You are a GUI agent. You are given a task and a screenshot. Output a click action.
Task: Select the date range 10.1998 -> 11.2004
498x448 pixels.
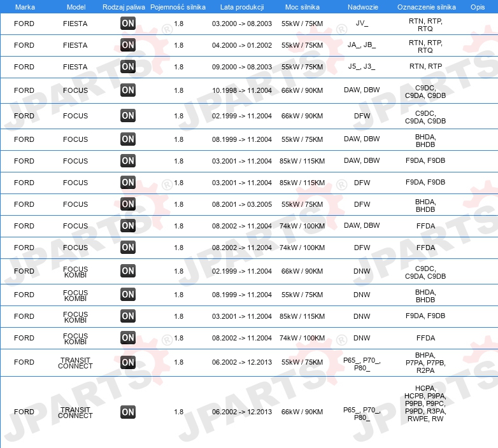(x=242, y=90)
